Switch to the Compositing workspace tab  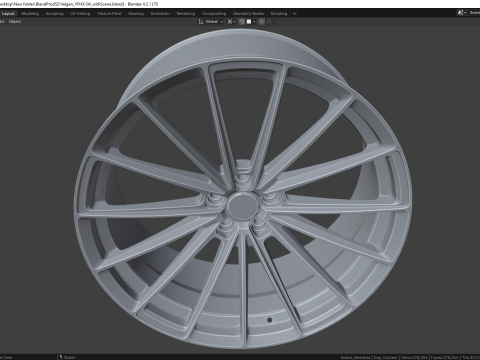[x=214, y=14]
